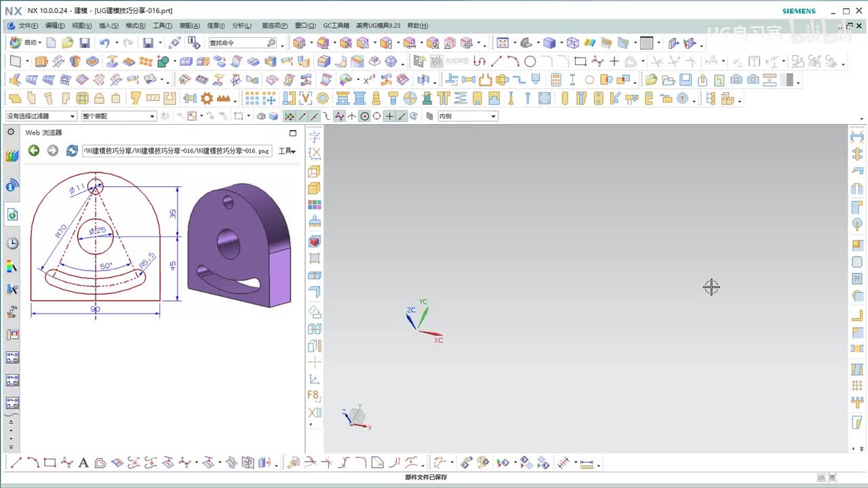Click the wireframe cube display icon
Screen dimensions: 868x488
[573, 43]
